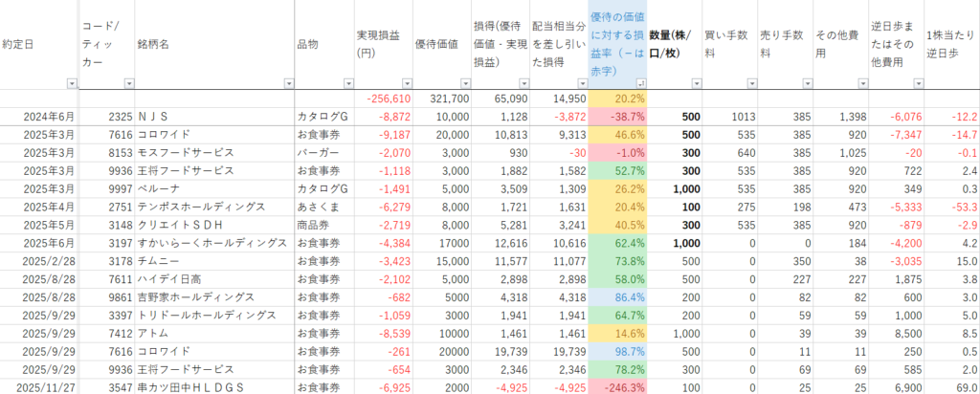Click the バーガー item cell

point(323,152)
